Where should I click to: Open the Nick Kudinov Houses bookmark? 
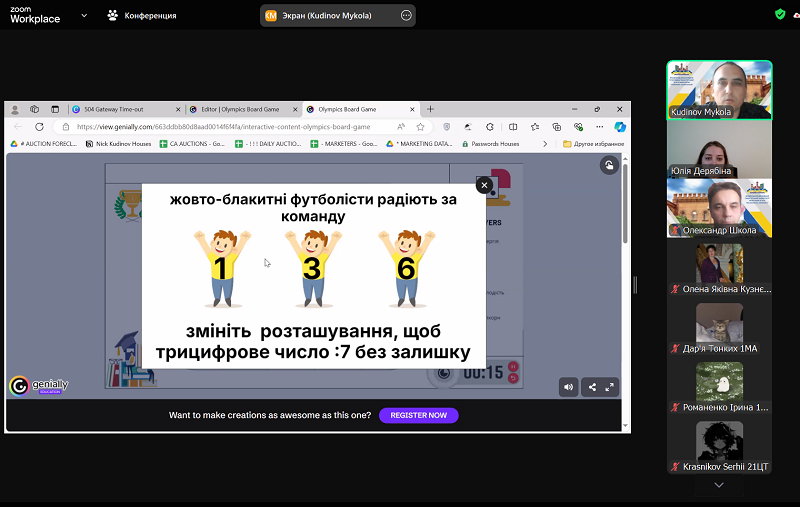coord(118,144)
